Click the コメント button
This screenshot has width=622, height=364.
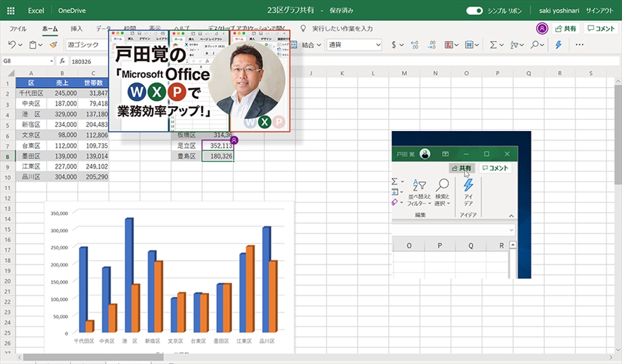(601, 28)
